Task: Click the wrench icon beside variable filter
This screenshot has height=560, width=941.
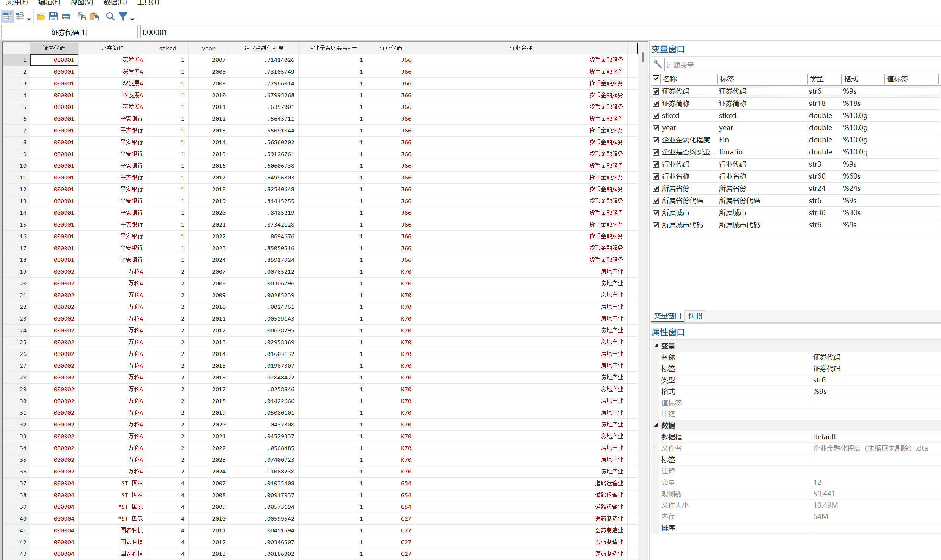Action: (658, 64)
